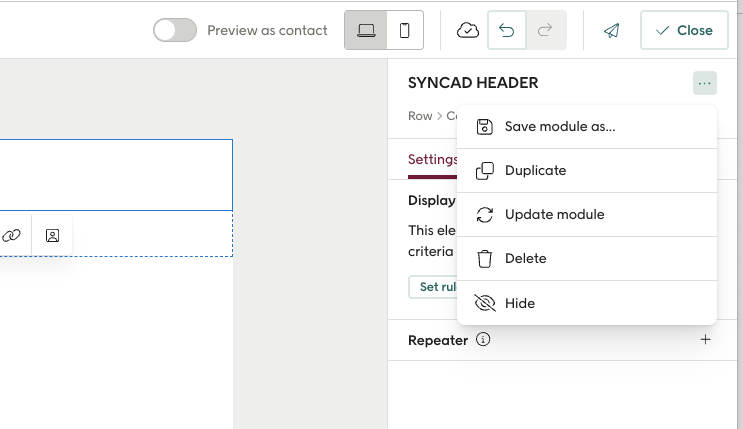The image size is (743, 429).
Task: Redo the last undone change
Action: [x=545, y=30]
